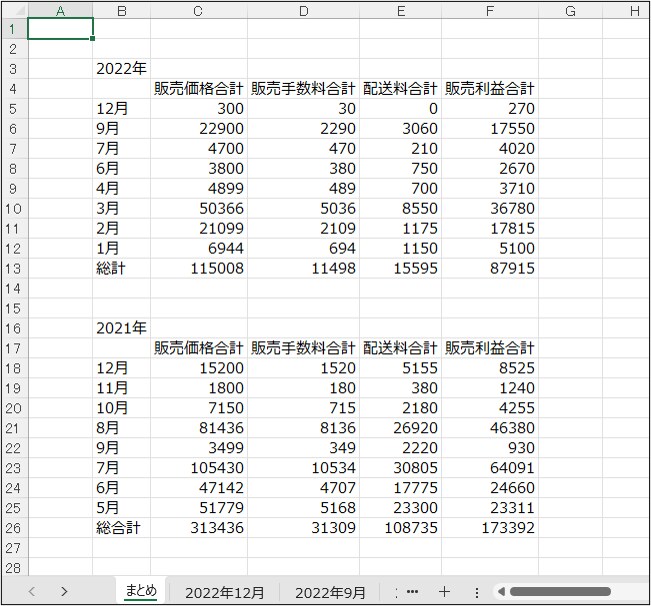Click the active cell A1
The height and width of the screenshot is (606, 651).
60,29
